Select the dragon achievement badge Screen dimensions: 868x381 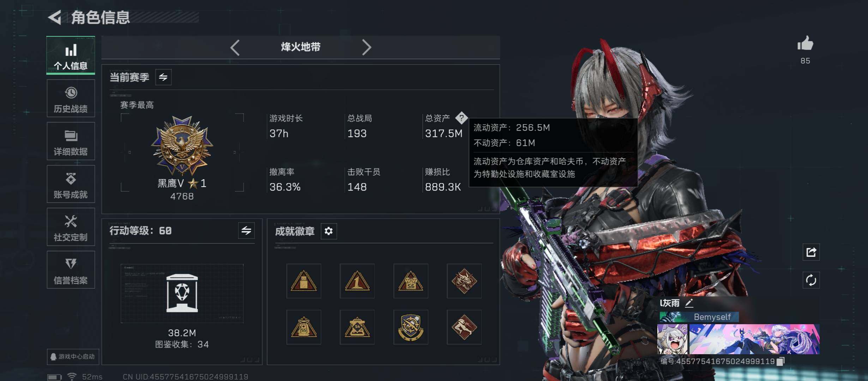[464, 281]
